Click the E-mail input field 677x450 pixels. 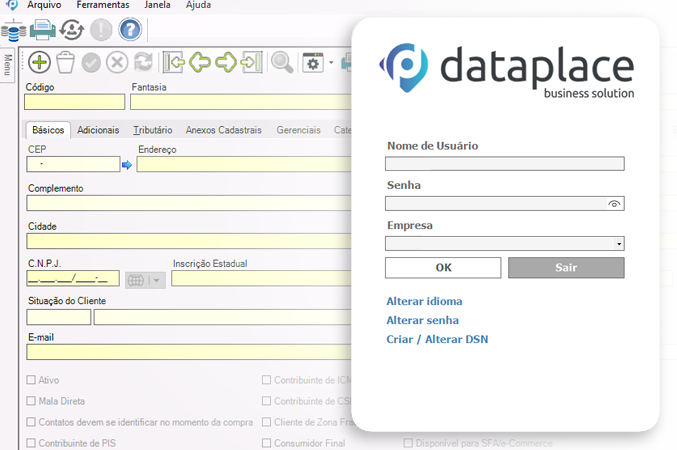189,352
